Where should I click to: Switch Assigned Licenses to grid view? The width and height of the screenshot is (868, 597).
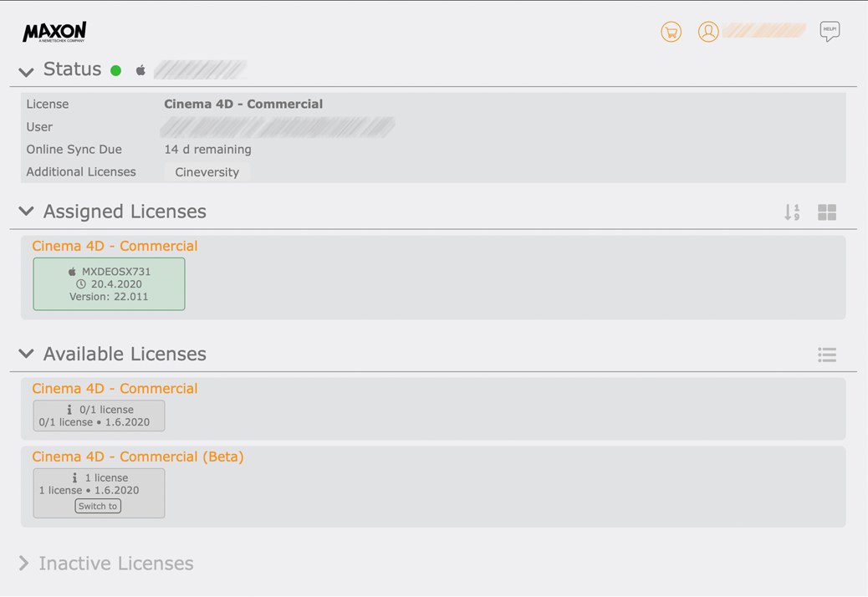click(827, 212)
